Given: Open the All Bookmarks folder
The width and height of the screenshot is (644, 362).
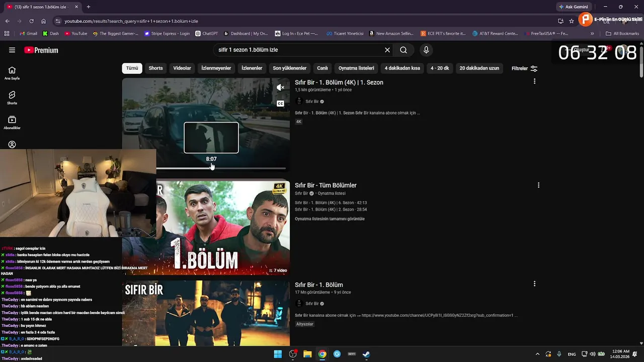Looking at the screenshot, I should [x=622, y=34].
